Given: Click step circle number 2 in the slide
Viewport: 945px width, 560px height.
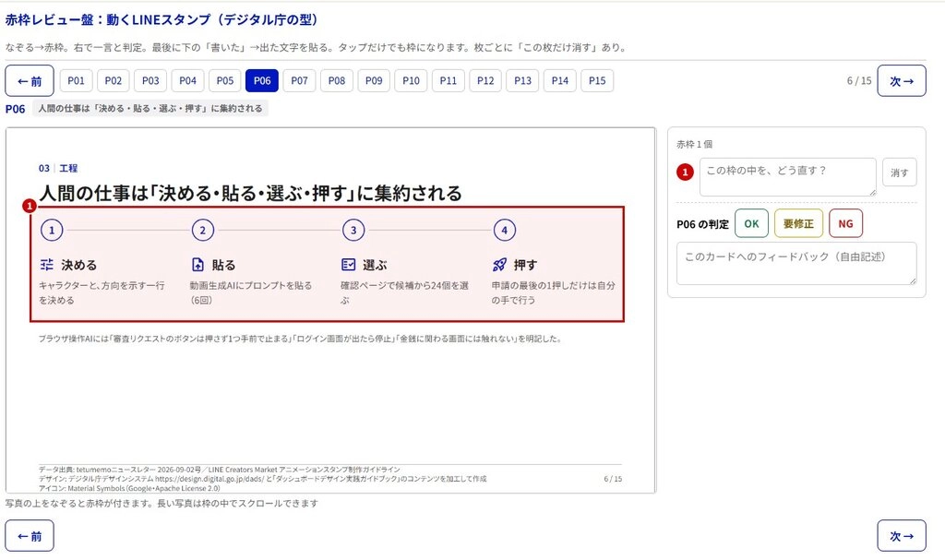Looking at the screenshot, I should tap(202, 230).
